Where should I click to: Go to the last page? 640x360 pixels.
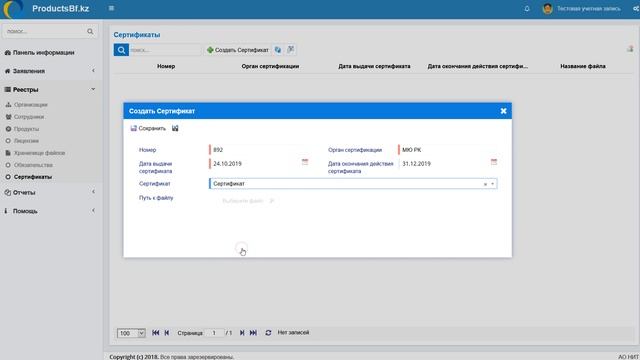pos(253,333)
